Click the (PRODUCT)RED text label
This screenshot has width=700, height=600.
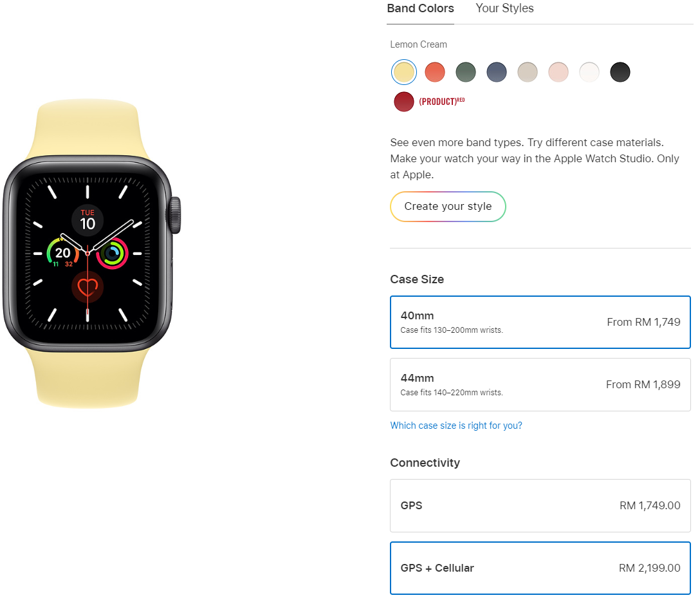click(441, 102)
